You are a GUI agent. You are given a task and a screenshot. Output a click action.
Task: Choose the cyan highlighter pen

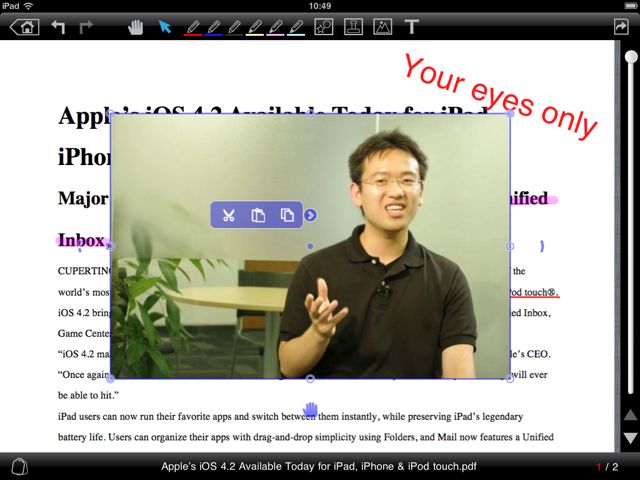pyautogui.click(x=296, y=28)
